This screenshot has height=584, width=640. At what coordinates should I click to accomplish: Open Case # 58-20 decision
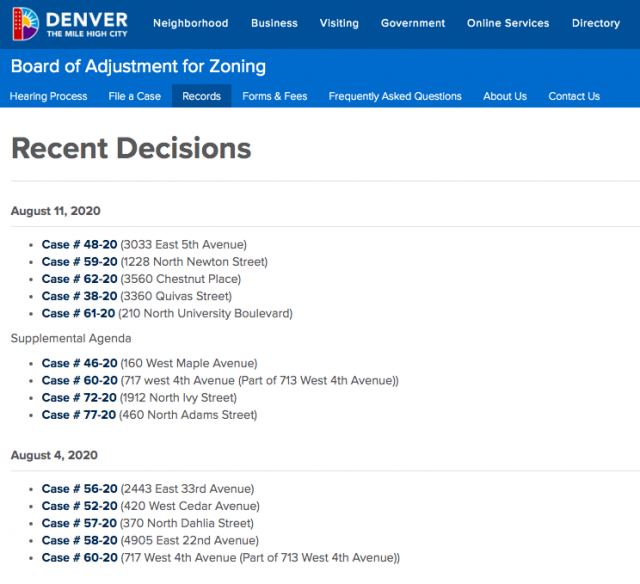point(80,540)
